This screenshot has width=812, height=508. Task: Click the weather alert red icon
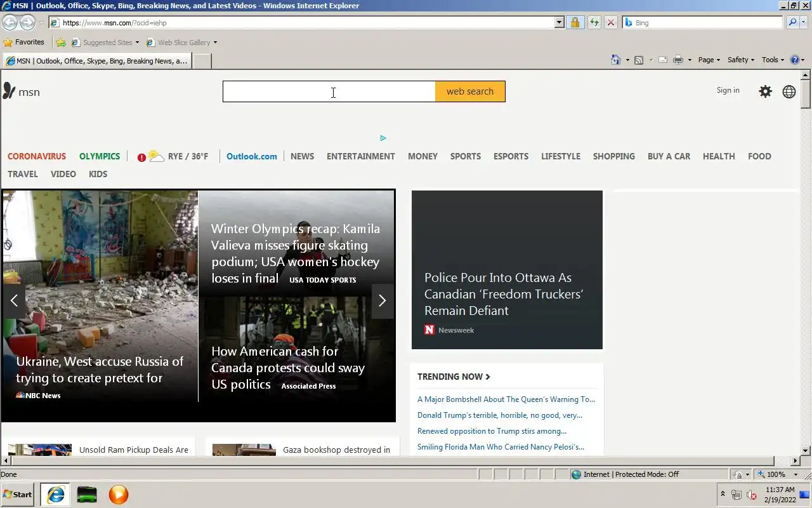[141, 157]
